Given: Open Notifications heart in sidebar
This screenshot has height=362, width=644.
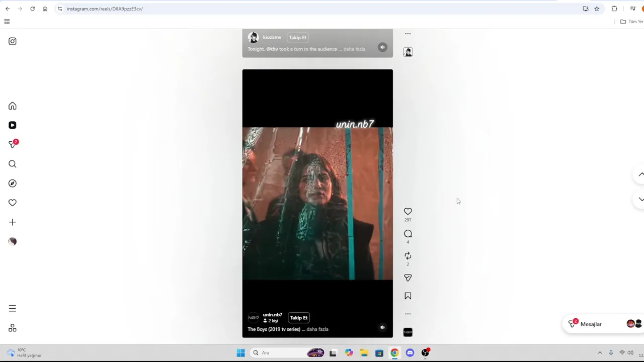Looking at the screenshot, I should (x=13, y=203).
